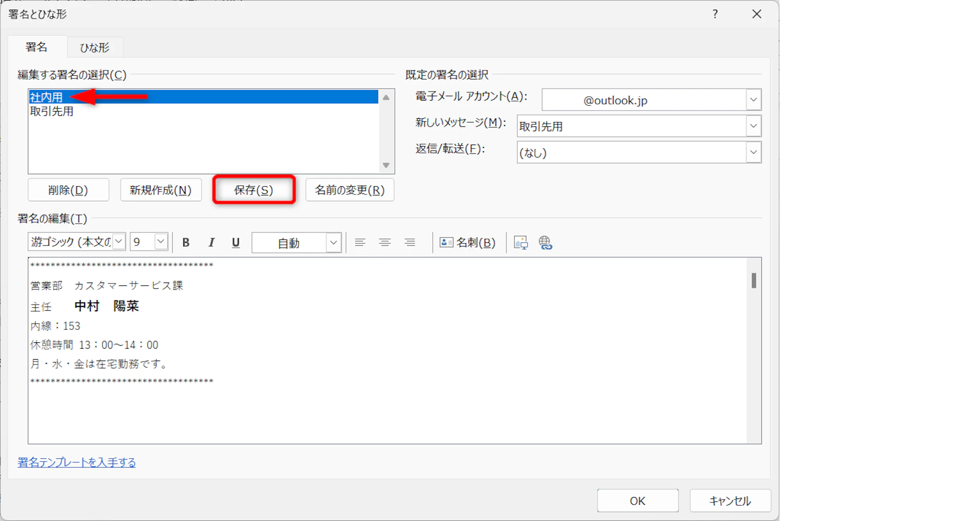Click the 保存(S) save button
This screenshot has width=980, height=521.
point(254,190)
